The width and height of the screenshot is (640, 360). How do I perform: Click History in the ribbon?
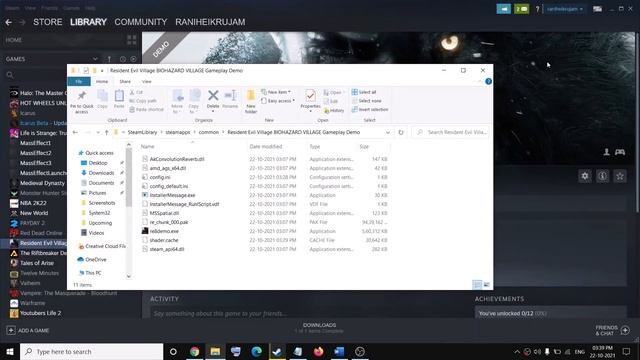[334, 111]
